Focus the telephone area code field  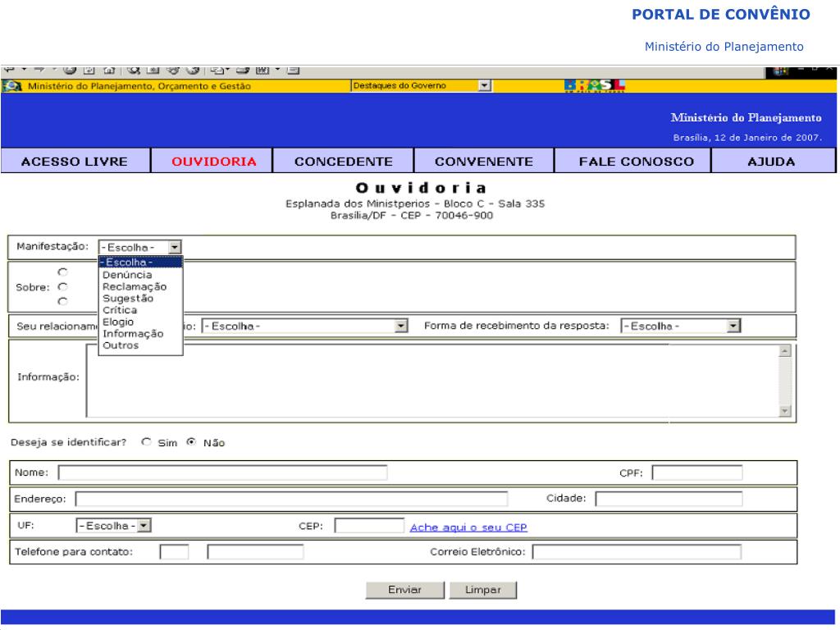coord(174,552)
